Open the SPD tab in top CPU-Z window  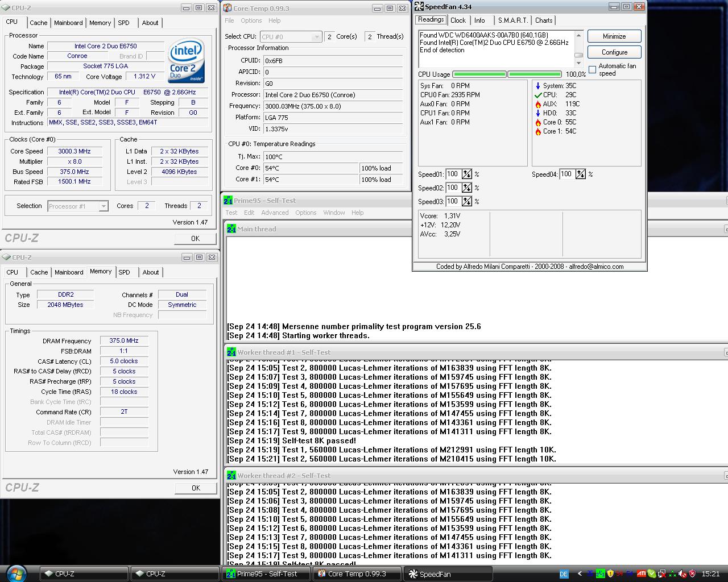coord(123,23)
